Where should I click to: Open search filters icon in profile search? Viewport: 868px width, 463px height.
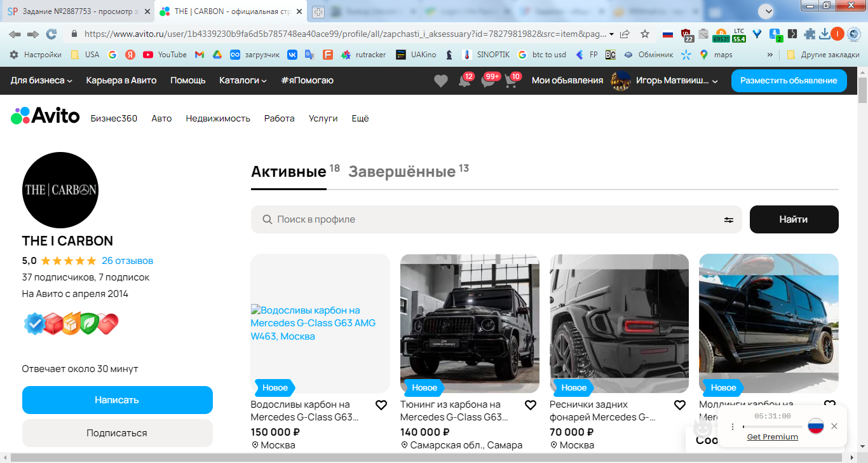(x=729, y=219)
